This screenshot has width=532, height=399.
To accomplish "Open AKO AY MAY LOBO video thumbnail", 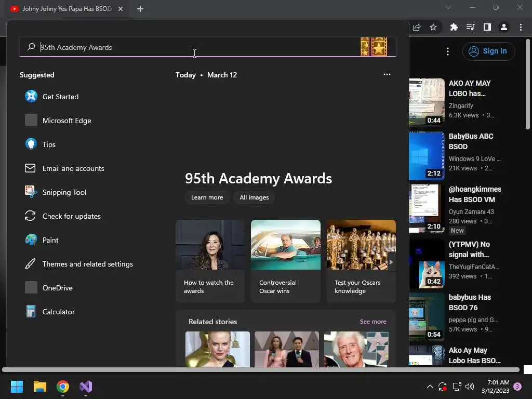I will 427,102.
